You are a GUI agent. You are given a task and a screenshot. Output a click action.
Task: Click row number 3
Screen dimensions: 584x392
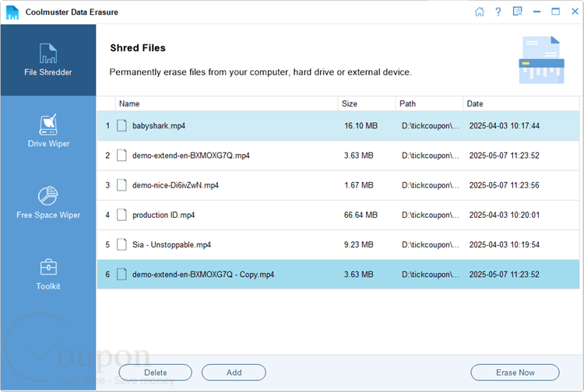[107, 185]
